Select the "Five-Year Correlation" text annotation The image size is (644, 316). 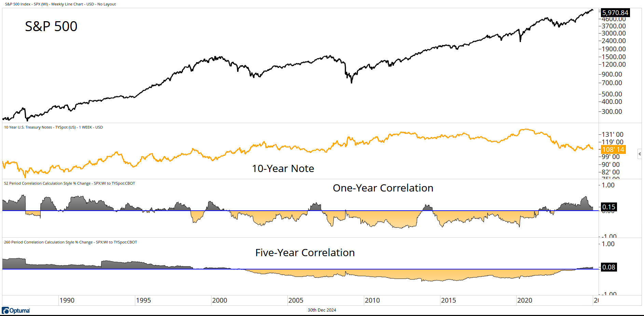[x=305, y=253]
